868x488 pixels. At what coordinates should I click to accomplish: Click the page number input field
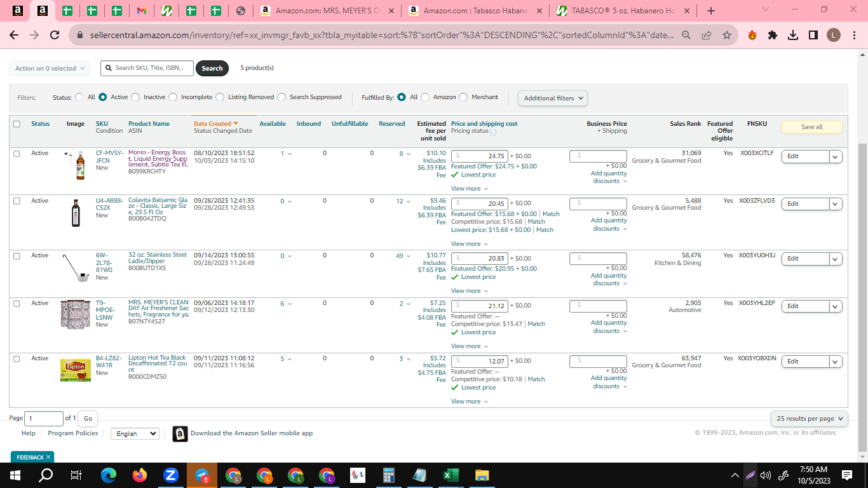44,418
